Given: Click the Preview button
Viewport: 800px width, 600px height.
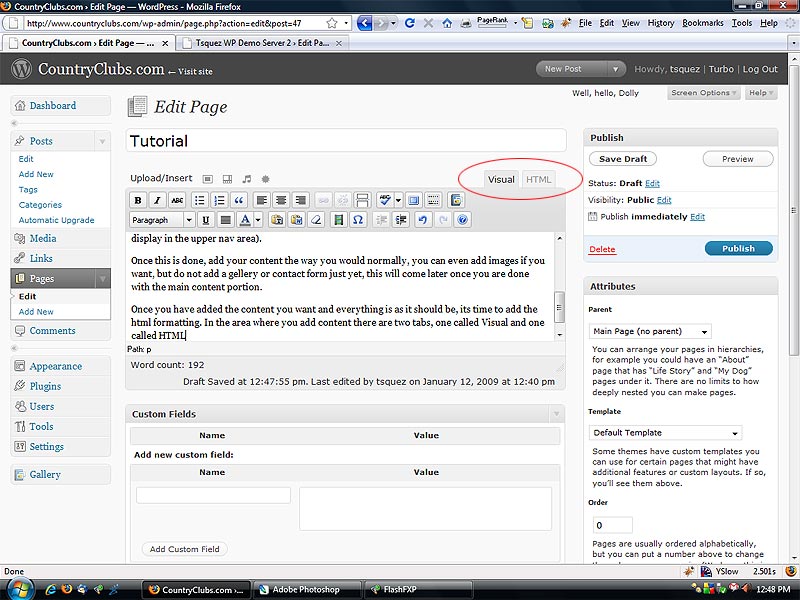Looking at the screenshot, I should click(738, 159).
